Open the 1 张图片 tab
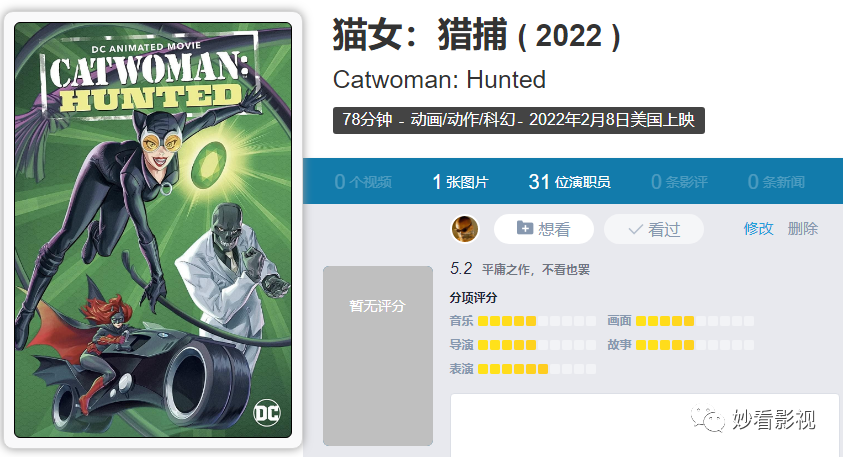The image size is (843, 457). [x=461, y=182]
